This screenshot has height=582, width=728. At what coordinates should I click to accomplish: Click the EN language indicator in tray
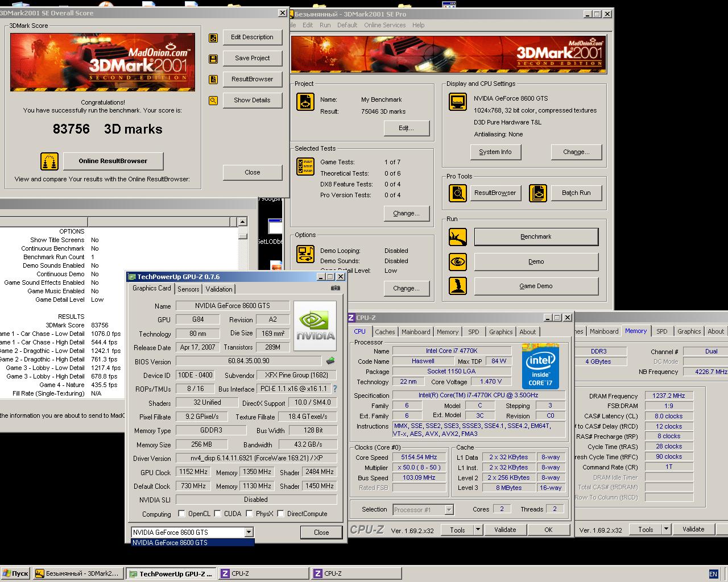[713, 573]
